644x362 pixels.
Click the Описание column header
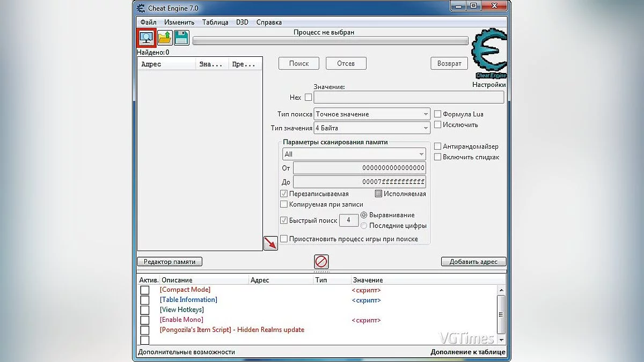[x=204, y=280]
